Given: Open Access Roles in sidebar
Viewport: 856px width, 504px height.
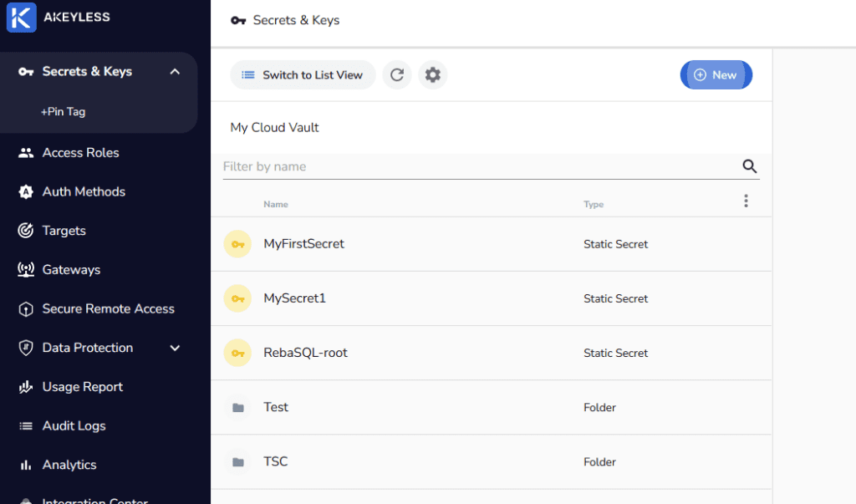Looking at the screenshot, I should [x=80, y=153].
